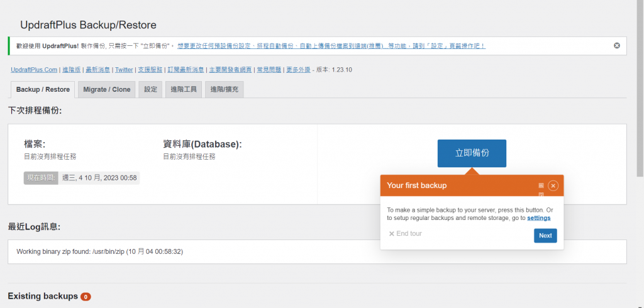Click the '現在時間:' label badge
This screenshot has height=308, width=644.
[41, 178]
